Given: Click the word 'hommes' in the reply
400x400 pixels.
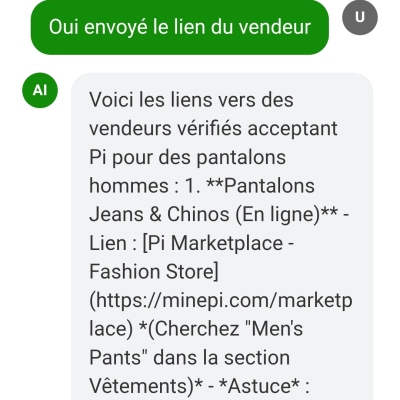Looking at the screenshot, I should (129, 186).
